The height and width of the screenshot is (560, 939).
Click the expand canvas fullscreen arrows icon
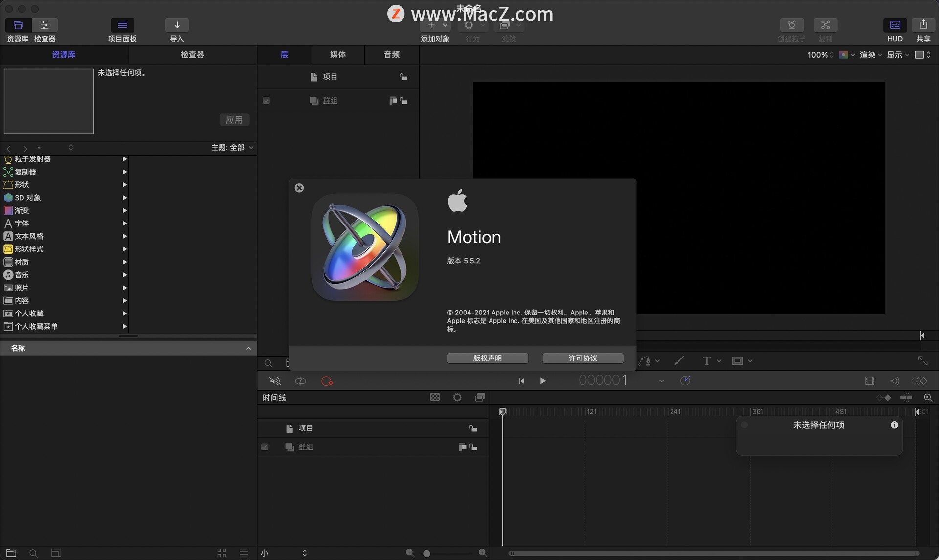tap(923, 361)
